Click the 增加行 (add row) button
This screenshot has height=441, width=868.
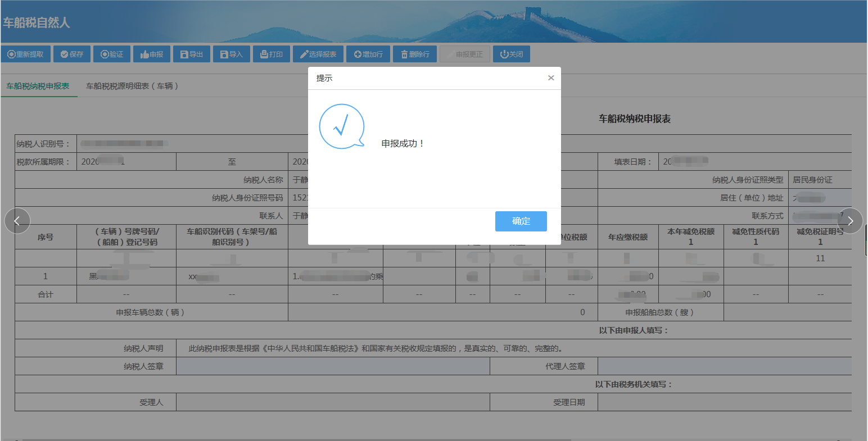[368, 54]
